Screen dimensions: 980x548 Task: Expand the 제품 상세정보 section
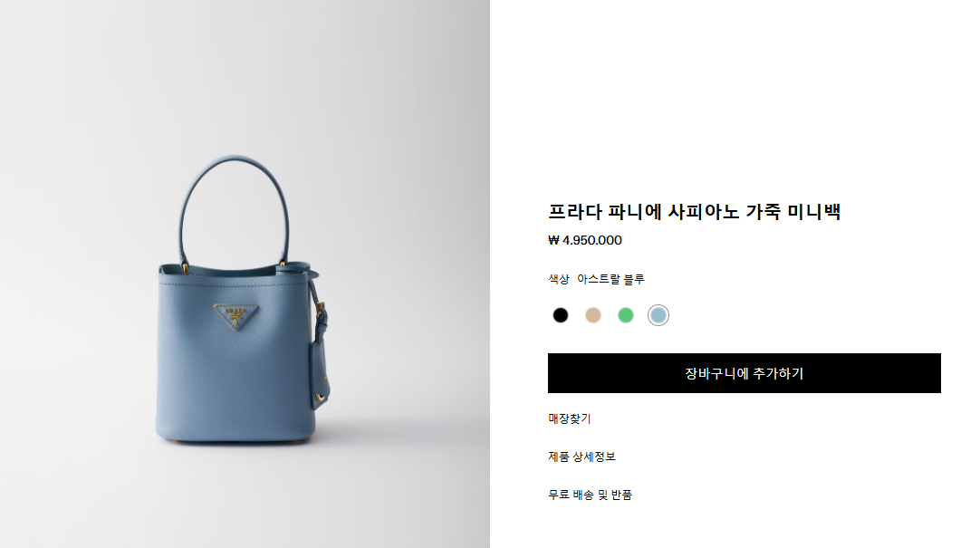(x=581, y=457)
